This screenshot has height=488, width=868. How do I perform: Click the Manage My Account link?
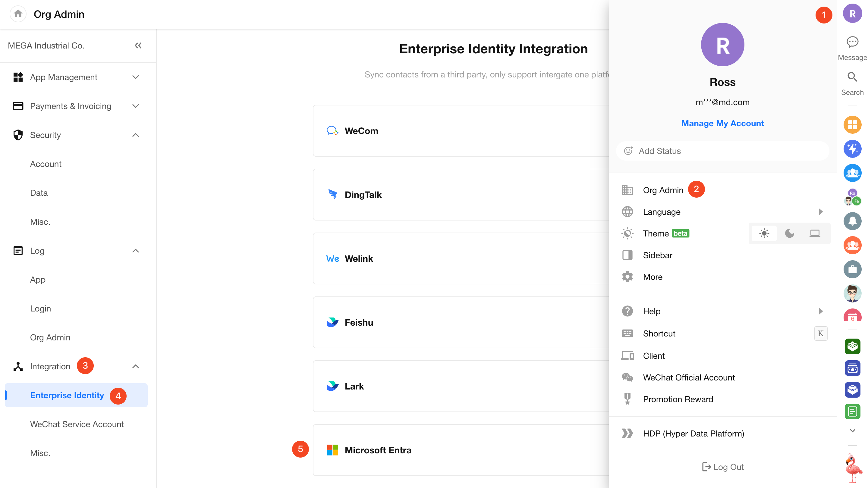722,123
